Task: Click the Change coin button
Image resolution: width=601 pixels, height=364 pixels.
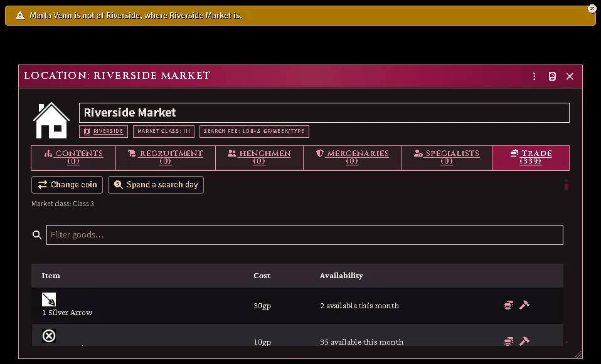Action: coord(67,185)
